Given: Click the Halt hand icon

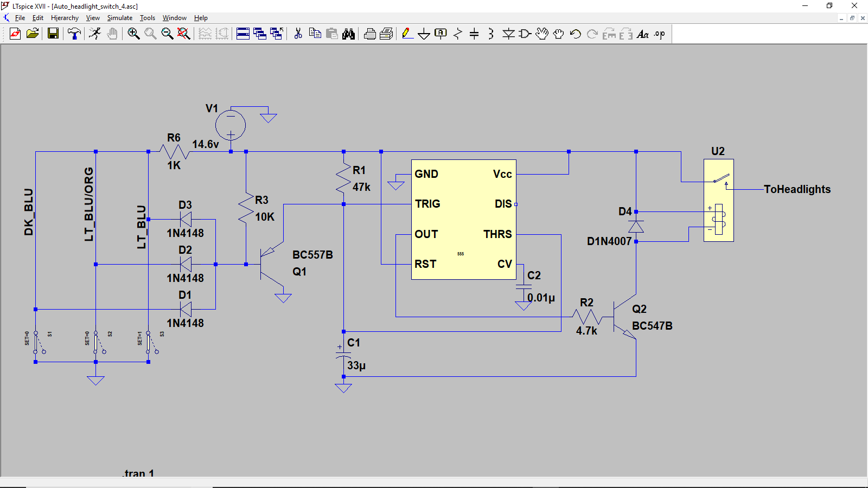Looking at the screenshot, I should [x=112, y=34].
